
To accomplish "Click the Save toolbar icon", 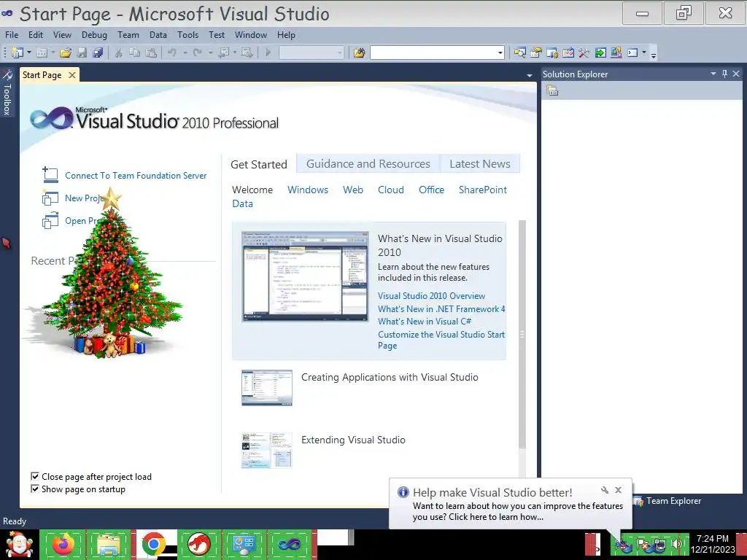I will click(x=82, y=52).
